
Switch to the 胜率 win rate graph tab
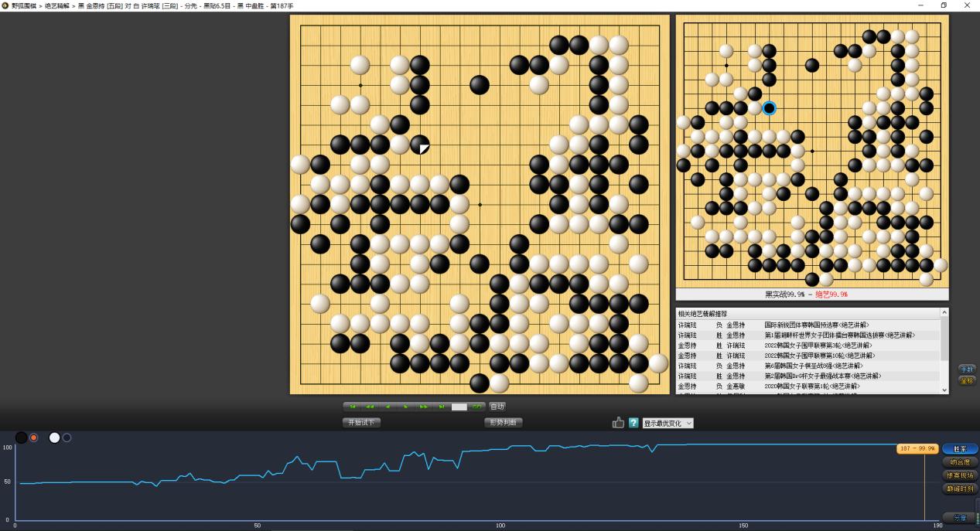959,448
